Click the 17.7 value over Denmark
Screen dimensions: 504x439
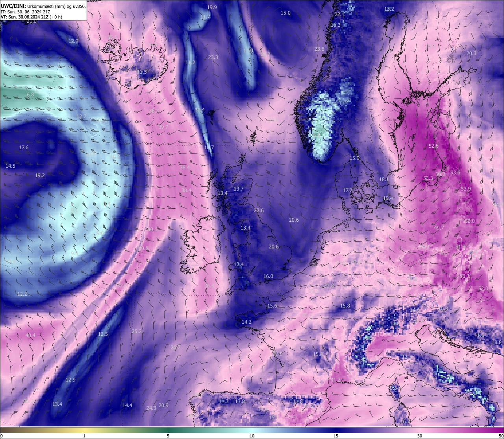click(348, 191)
